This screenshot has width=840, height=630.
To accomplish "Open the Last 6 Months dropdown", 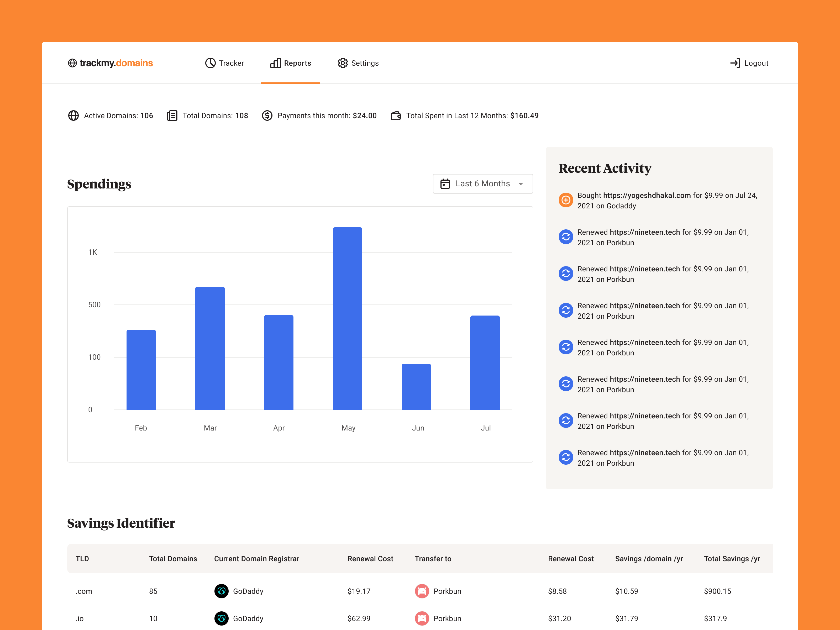I will (x=483, y=184).
